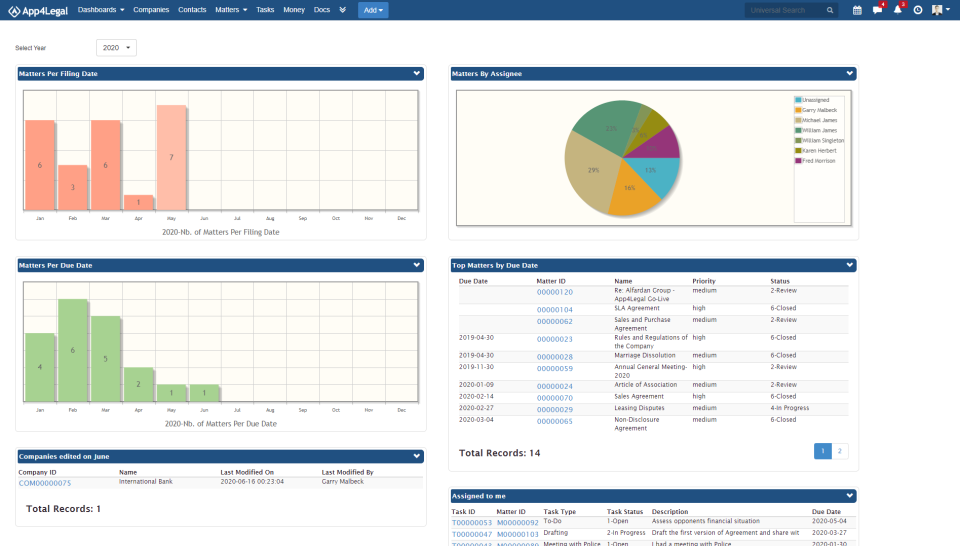Click 'International Bank' company name
The image size is (960, 546).
point(146,482)
